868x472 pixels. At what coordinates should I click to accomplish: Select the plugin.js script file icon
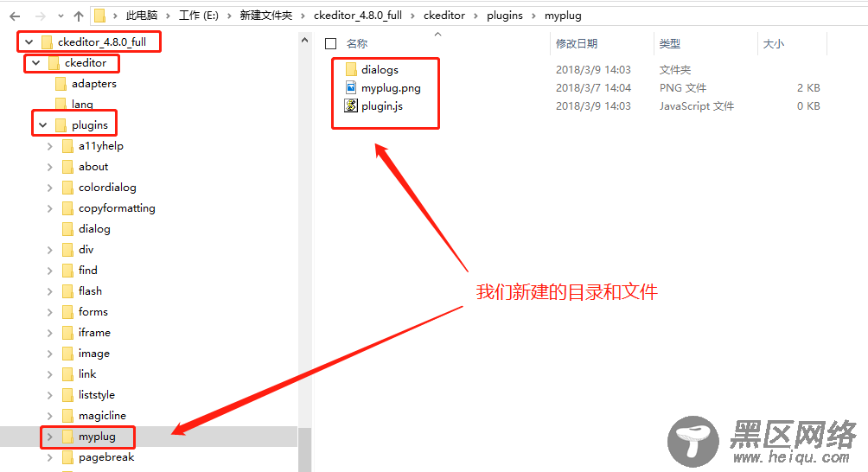point(351,105)
